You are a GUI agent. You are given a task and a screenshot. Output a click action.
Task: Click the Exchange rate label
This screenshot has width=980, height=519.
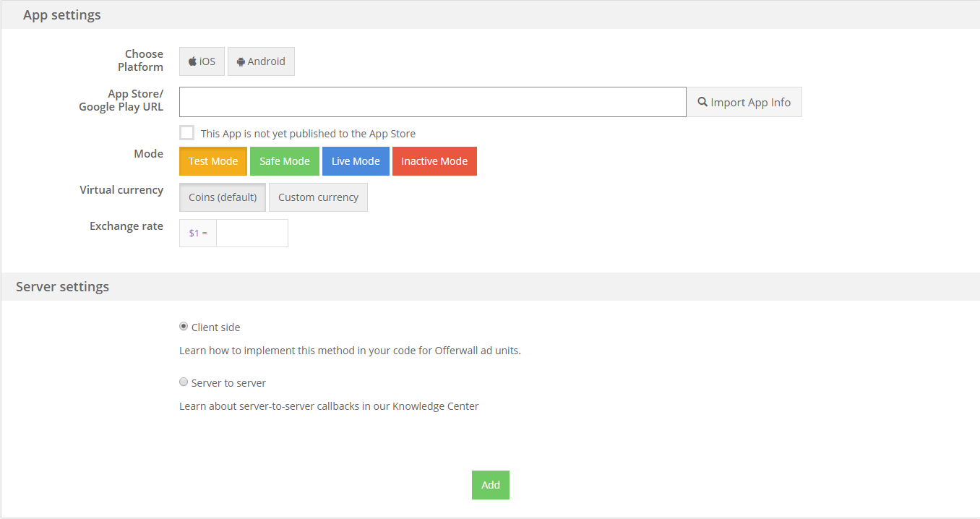pyautogui.click(x=126, y=226)
